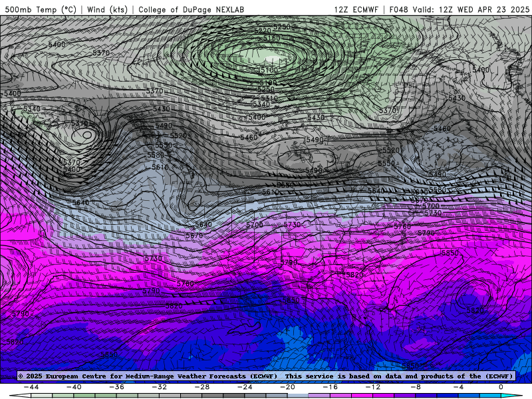Click the palest green swatch beginning at -44
532x399 pixels.
click(42, 396)
